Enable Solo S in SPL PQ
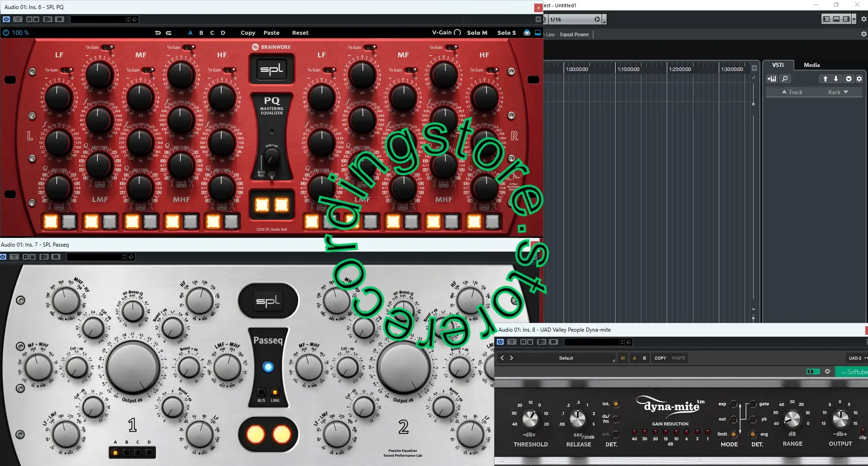The image size is (868, 466). click(x=507, y=33)
